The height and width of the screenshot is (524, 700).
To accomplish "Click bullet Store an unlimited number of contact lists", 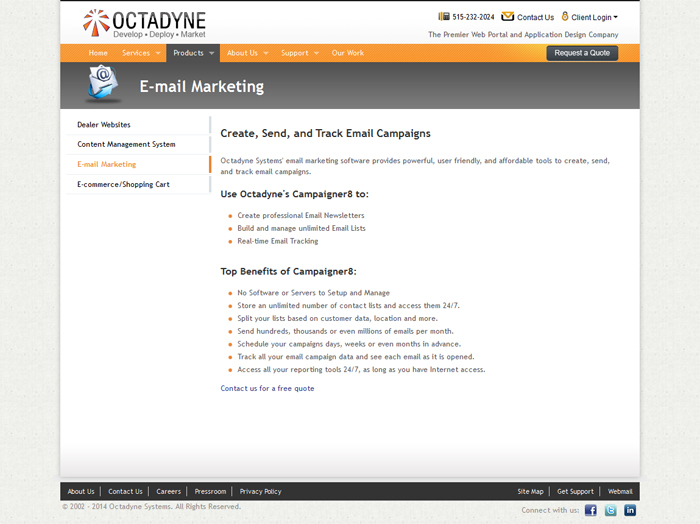I will pyautogui.click(x=348, y=306).
